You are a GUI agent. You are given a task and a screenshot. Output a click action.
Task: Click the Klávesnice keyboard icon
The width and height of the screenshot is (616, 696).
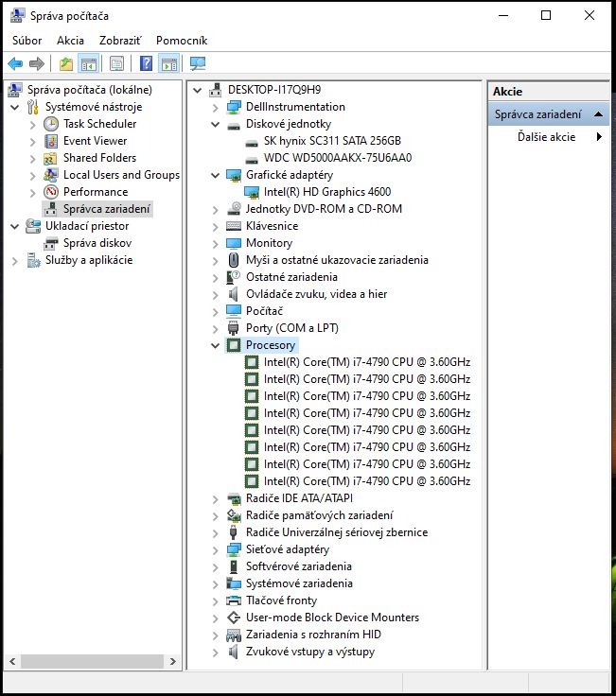click(x=234, y=226)
